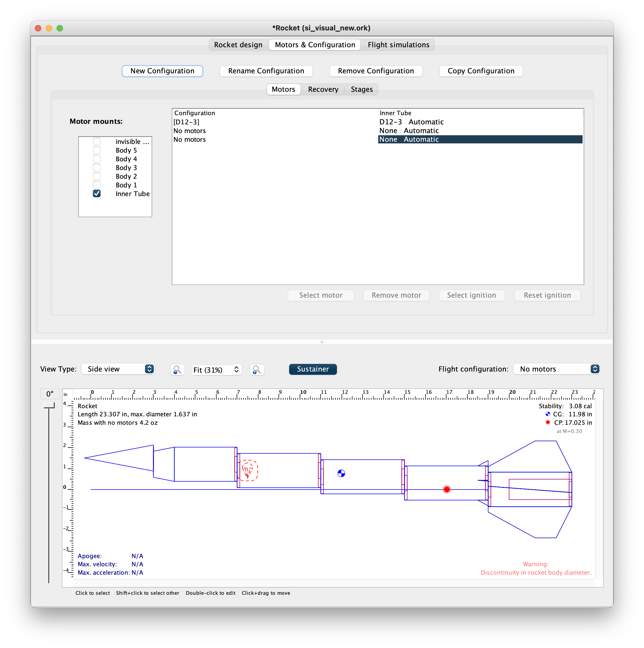This screenshot has width=644, height=648.
Task: Click the zoom-in magnifier icon
Action: click(x=257, y=370)
